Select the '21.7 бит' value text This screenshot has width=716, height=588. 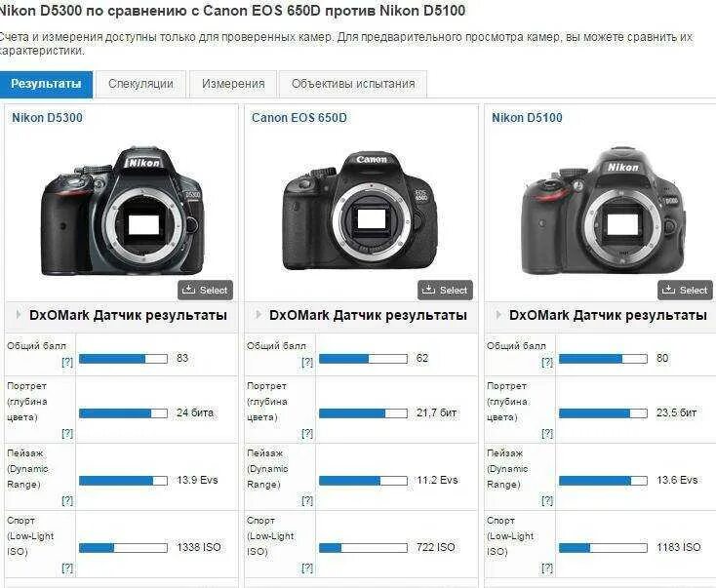436,412
